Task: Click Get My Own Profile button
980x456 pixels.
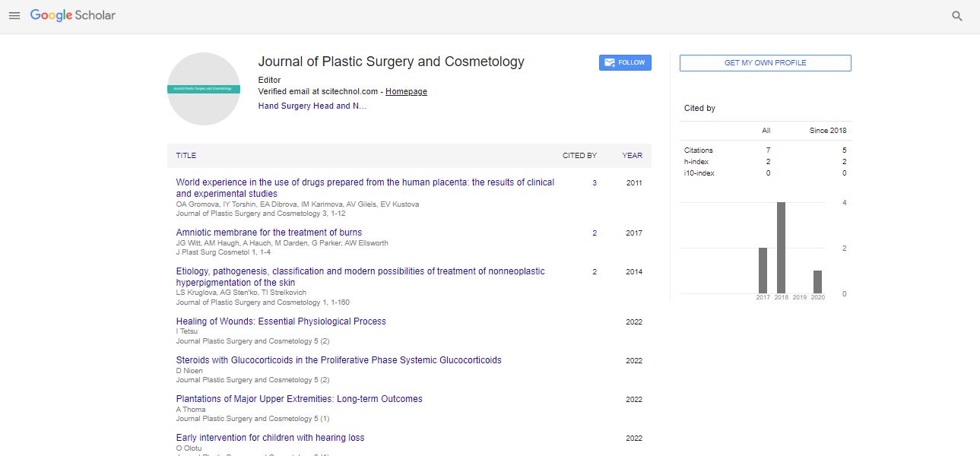Action: [x=765, y=63]
